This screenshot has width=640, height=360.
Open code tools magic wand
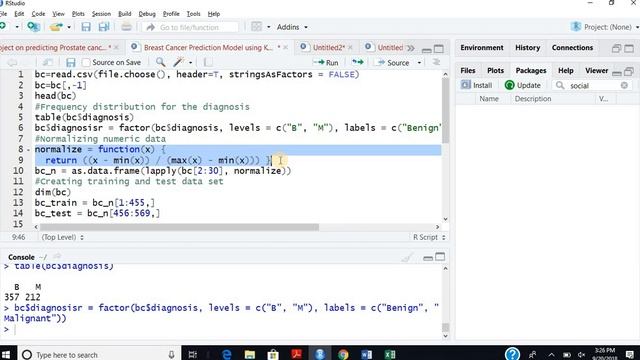178,62
